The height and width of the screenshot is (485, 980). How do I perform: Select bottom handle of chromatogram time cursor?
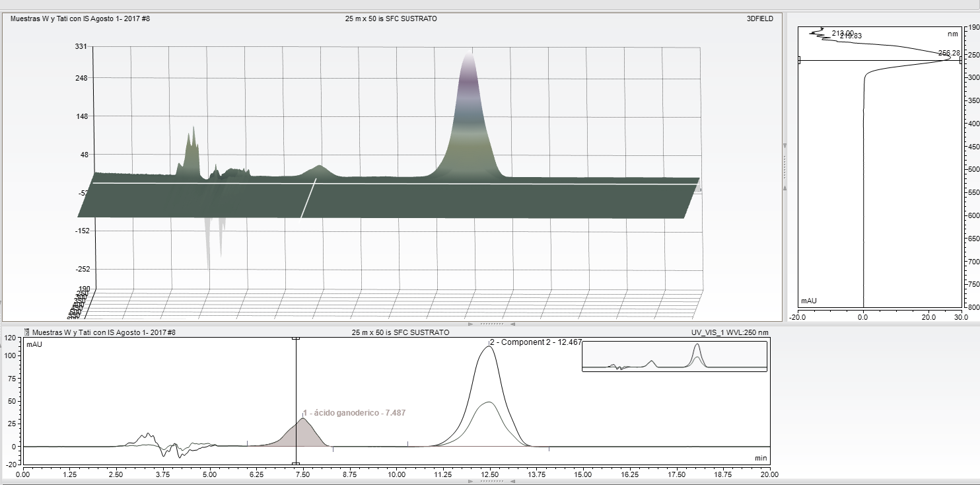[x=296, y=463]
